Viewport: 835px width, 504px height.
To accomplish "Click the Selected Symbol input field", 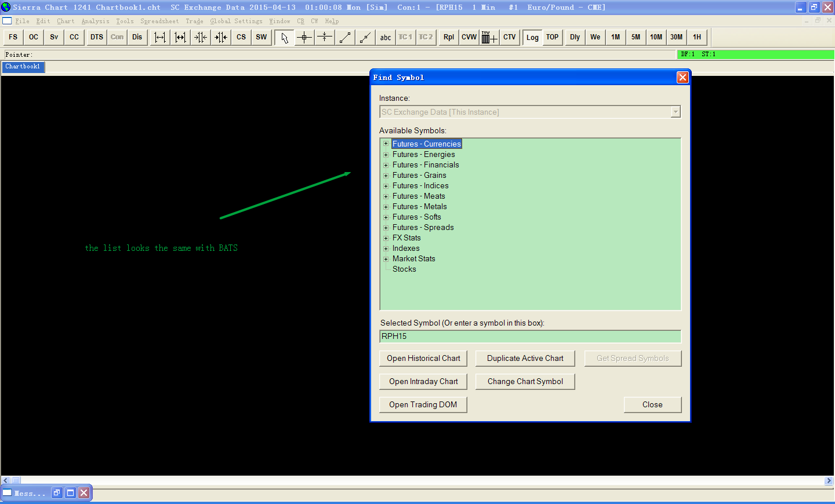I will (x=530, y=337).
